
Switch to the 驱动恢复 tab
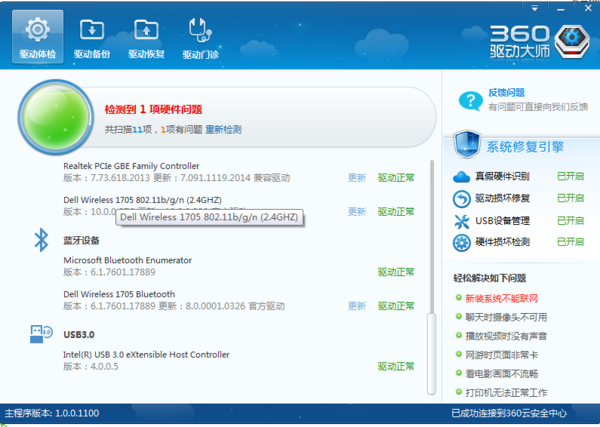click(x=146, y=37)
